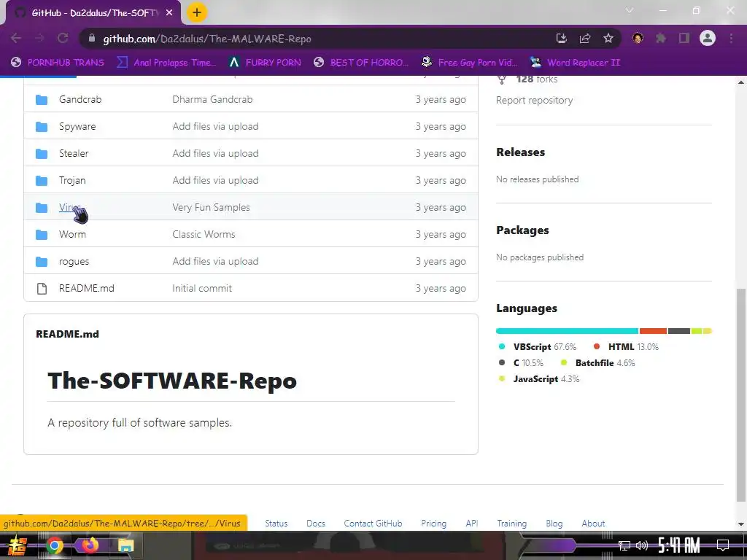Open the extensions puzzle icon
This screenshot has height=560, width=747.
(x=661, y=38)
